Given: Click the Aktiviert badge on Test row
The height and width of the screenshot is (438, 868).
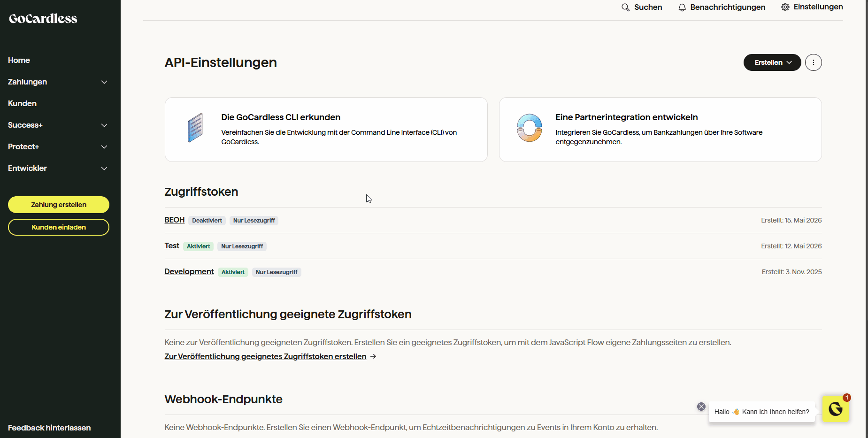Looking at the screenshot, I should point(198,246).
